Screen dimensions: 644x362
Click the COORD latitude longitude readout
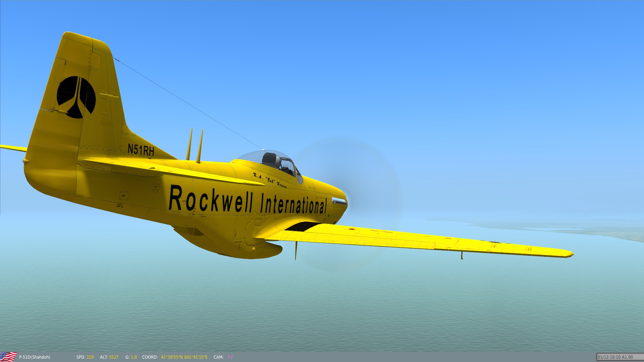coord(184,357)
